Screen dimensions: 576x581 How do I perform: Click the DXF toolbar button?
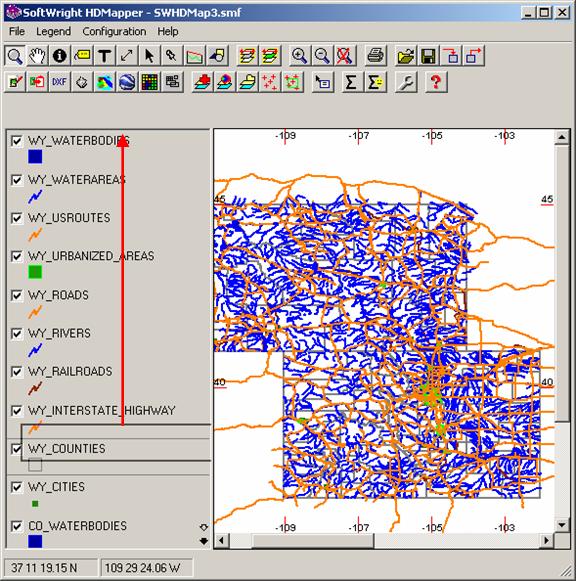(x=60, y=82)
